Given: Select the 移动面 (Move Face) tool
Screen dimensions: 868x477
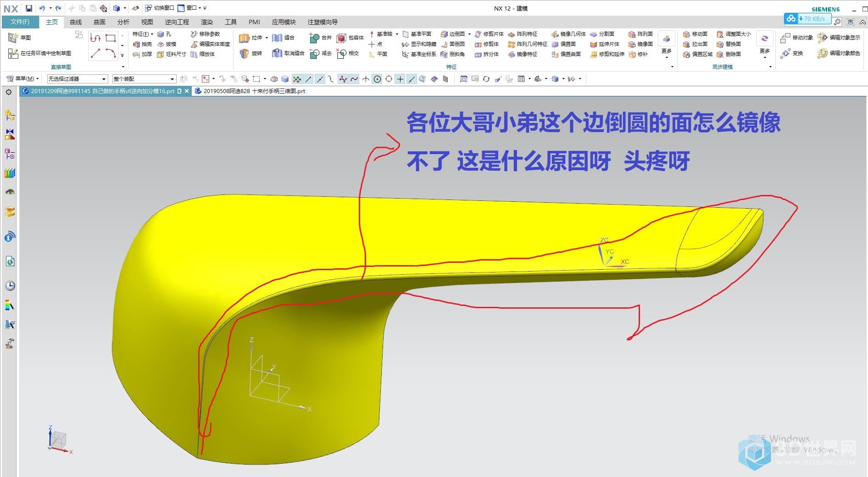Looking at the screenshot, I should (x=695, y=34).
